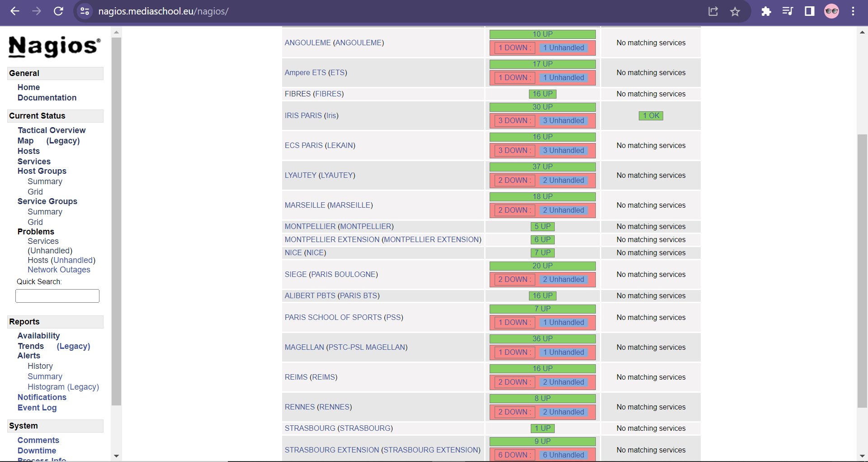Viewport: 868px width, 462px height.
Task: Click the browser back arrow
Action: click(x=14, y=11)
